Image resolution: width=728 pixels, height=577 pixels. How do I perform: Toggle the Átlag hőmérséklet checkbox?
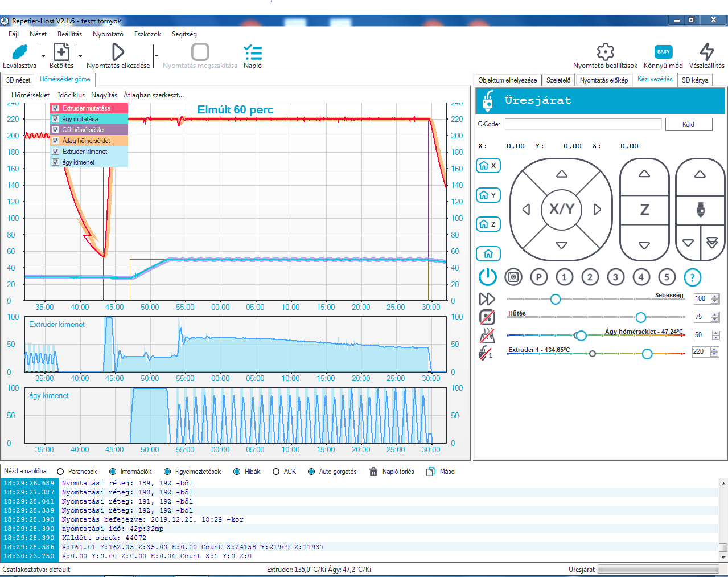[56, 141]
